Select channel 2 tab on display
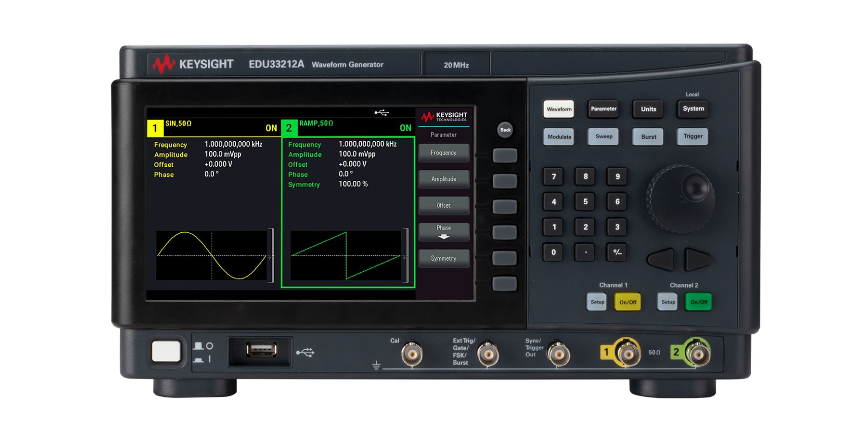Viewport: 868px width, 440px height. click(x=289, y=128)
